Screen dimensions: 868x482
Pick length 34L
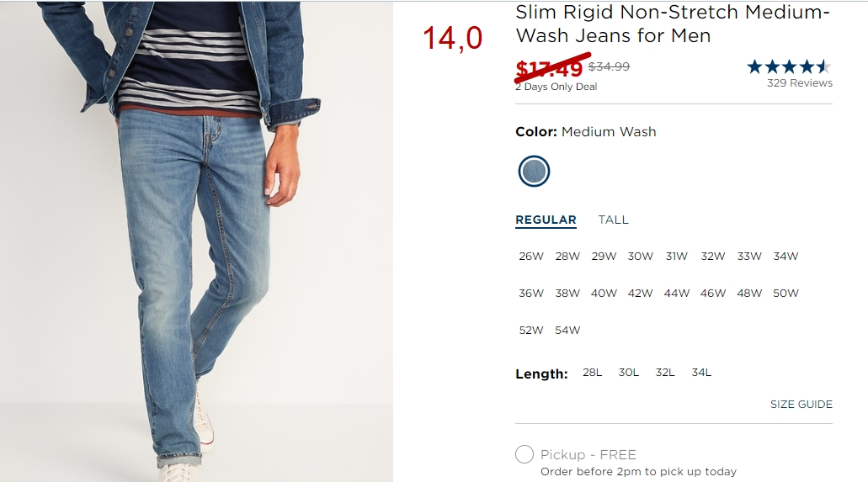701,373
